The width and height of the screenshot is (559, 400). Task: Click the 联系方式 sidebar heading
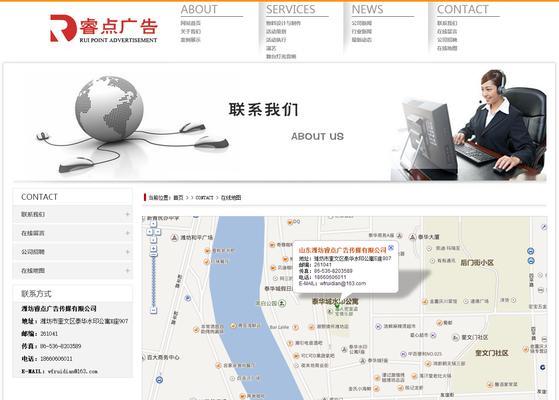coord(36,294)
